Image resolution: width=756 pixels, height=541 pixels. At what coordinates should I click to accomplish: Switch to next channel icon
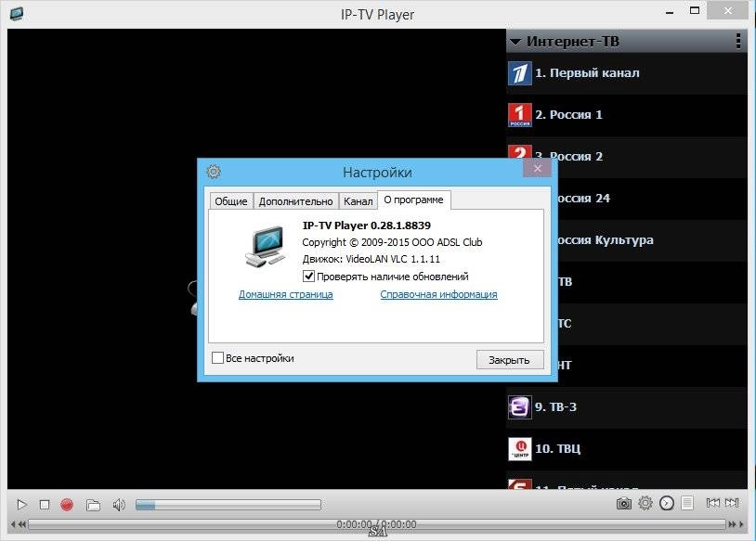coord(732,503)
